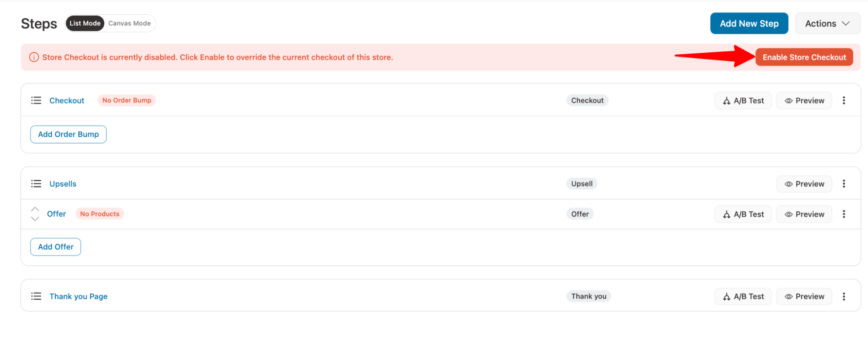Screen dimensions: 868x348
Task: Grab the list handle icon beside Checkout
Action: 36,100
